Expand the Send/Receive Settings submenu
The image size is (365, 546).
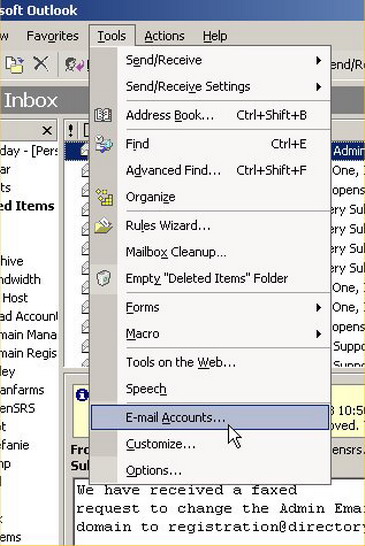pyautogui.click(x=210, y=87)
